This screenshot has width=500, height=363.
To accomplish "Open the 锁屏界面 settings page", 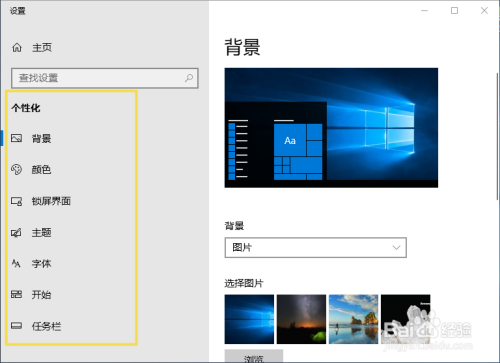I will 51,201.
